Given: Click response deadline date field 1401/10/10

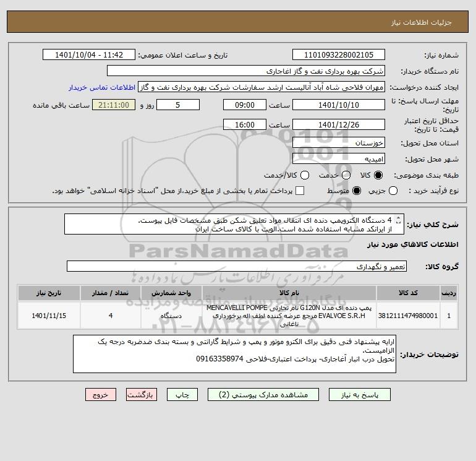Looking at the screenshot, I should pyautogui.click(x=339, y=105).
